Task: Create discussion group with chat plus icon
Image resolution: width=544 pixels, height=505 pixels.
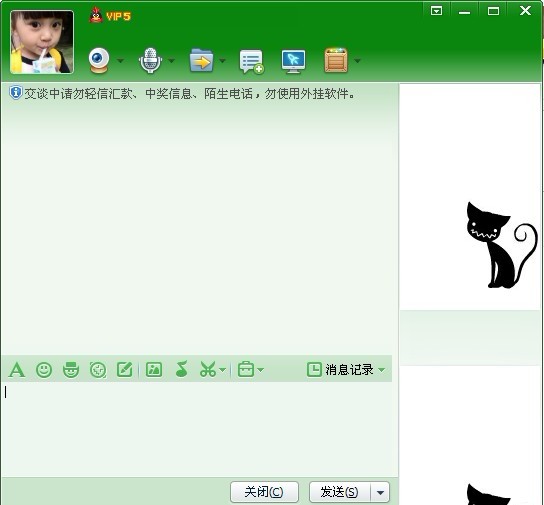Action: tap(252, 62)
